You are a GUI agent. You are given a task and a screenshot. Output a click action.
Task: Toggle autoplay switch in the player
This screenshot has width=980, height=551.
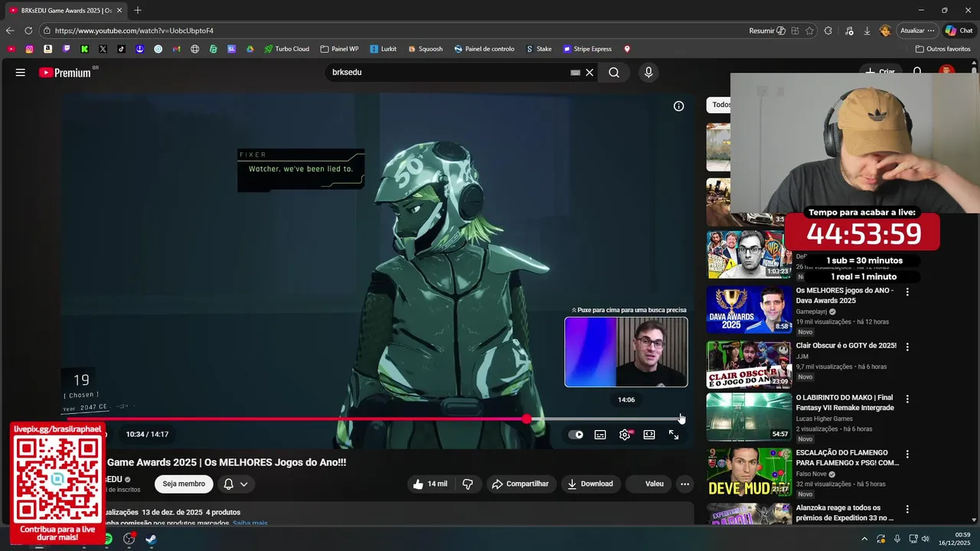coord(576,435)
